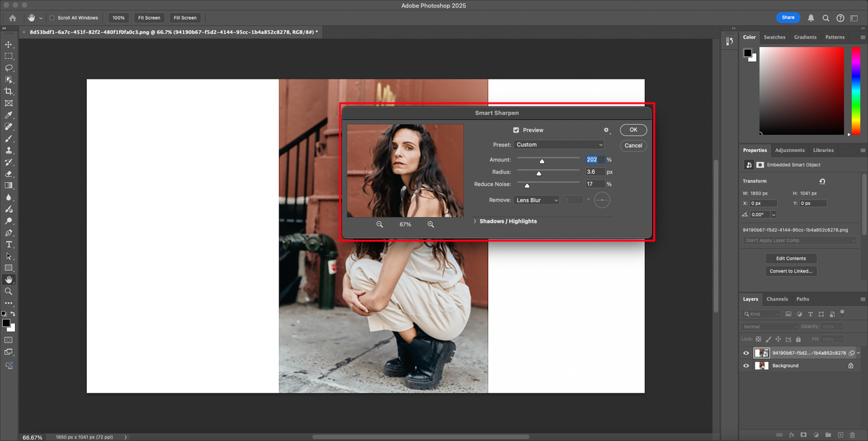Hide the Background layer via eye icon

(746, 366)
